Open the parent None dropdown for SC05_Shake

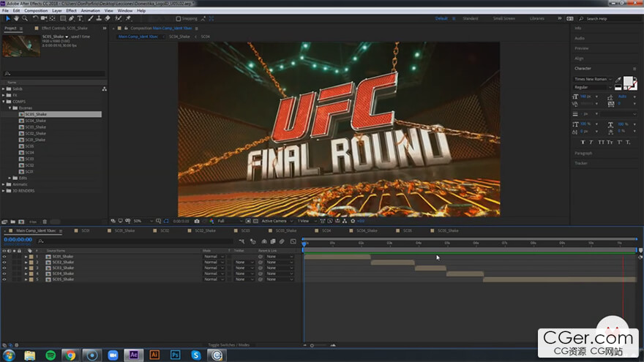click(x=280, y=279)
